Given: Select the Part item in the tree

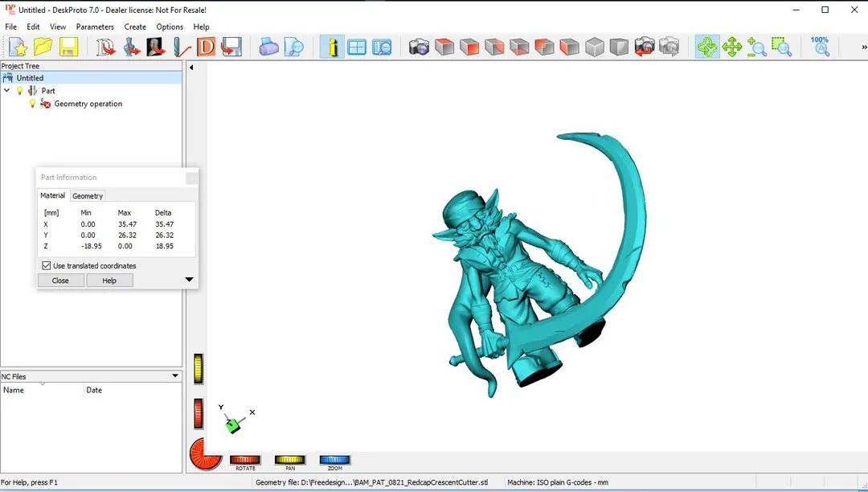Looking at the screenshot, I should pyautogui.click(x=48, y=91).
